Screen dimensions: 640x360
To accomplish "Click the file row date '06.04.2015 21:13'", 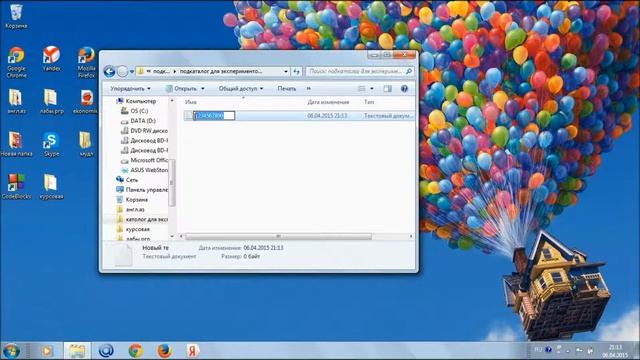I will click(x=327, y=116).
